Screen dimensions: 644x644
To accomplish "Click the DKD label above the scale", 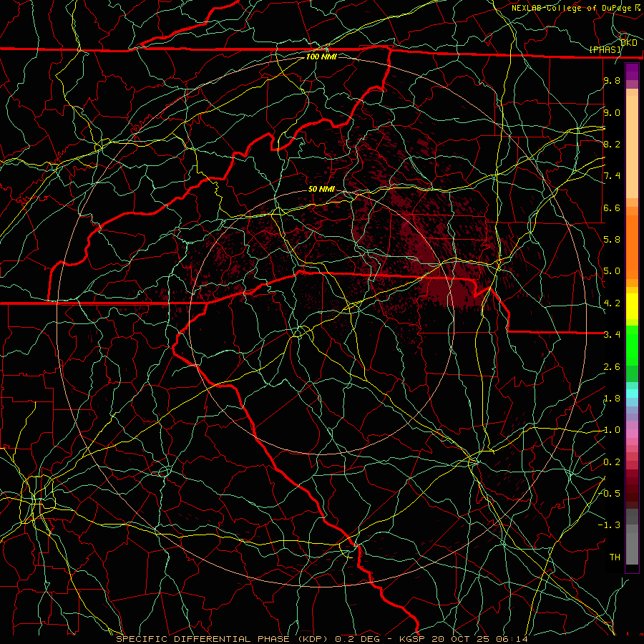I will (629, 43).
